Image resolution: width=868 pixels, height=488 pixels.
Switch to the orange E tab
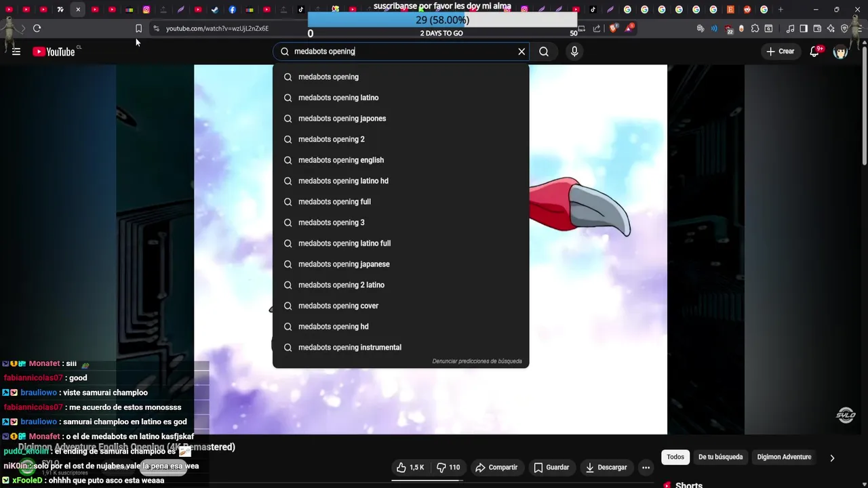coord(730,9)
